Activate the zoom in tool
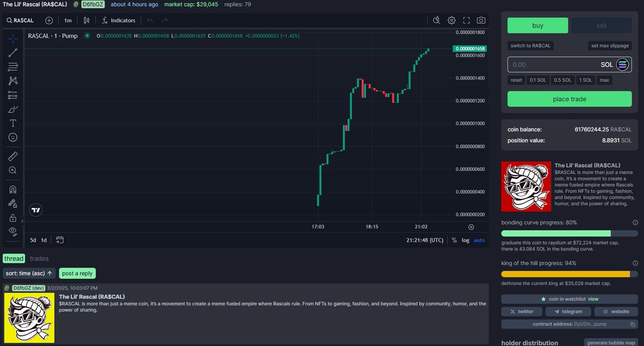This screenshot has width=644, height=346. pyautogui.click(x=13, y=171)
